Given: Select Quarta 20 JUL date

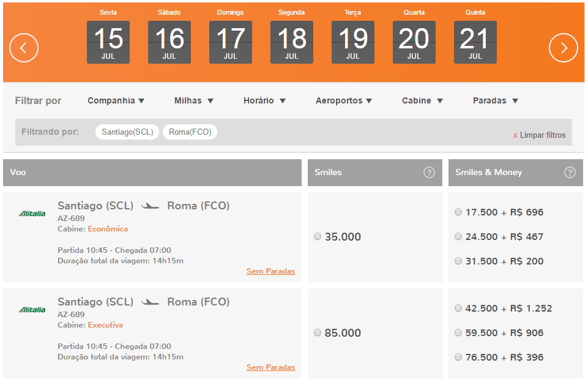Looking at the screenshot, I should [x=414, y=42].
